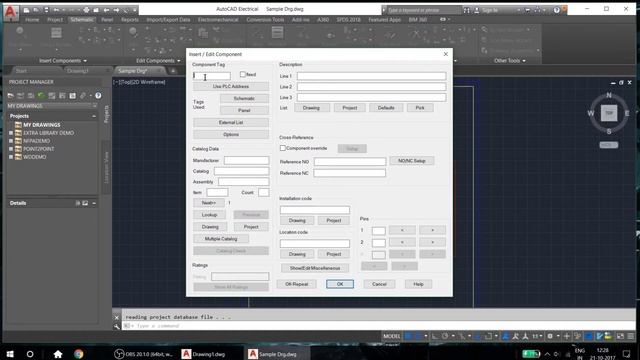Enable the Component override checkbox
640x360 pixels.
282,148
